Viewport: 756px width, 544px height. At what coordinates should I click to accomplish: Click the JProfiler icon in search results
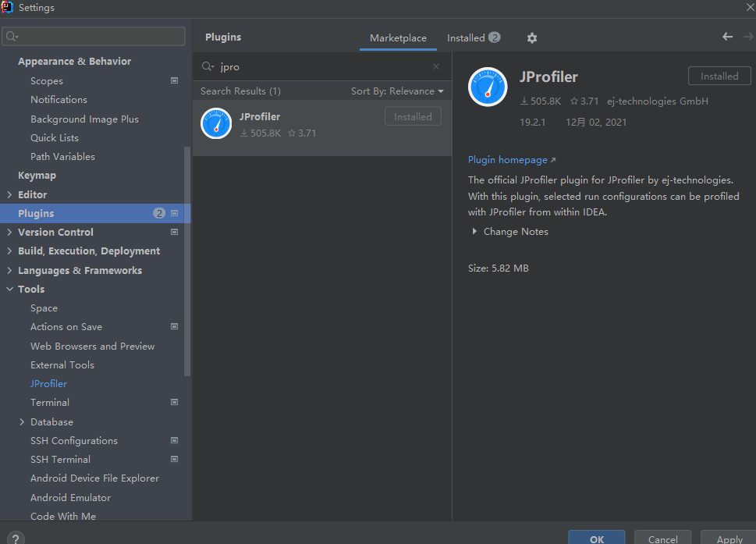point(216,123)
